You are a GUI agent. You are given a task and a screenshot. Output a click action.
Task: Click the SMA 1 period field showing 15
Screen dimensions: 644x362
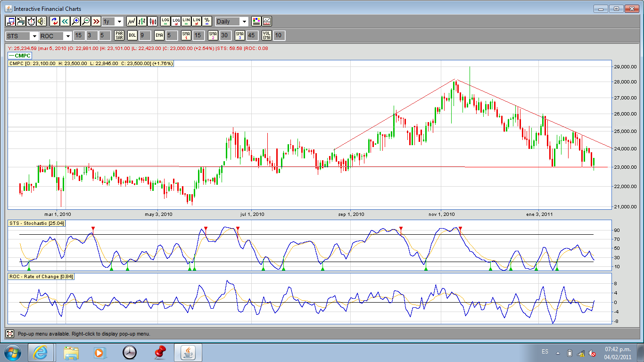[x=198, y=35]
